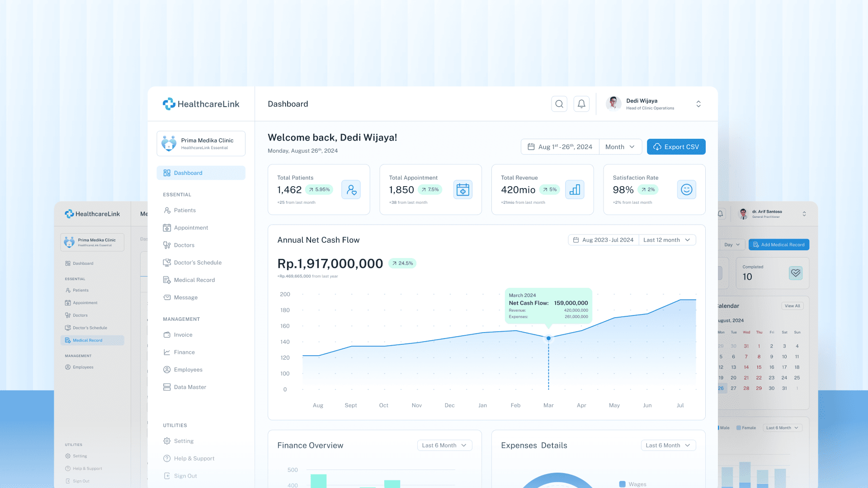Image resolution: width=868 pixels, height=488 pixels.
Task: Select Invoice under Management
Action: point(183,335)
